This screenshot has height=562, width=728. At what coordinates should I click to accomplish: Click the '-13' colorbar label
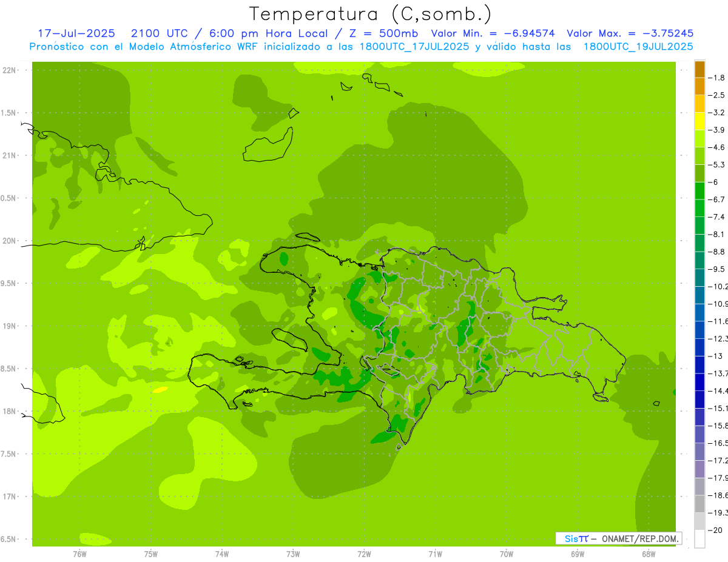pos(716,356)
